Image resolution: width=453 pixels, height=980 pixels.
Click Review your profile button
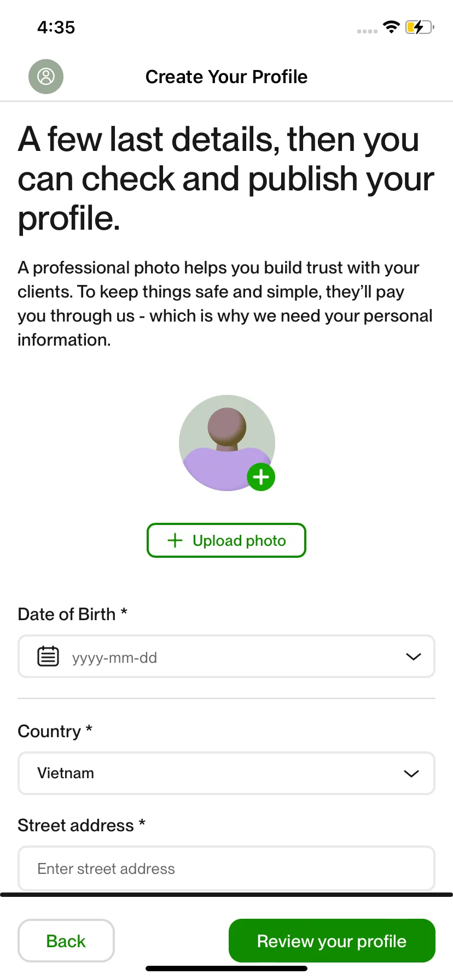pos(332,941)
